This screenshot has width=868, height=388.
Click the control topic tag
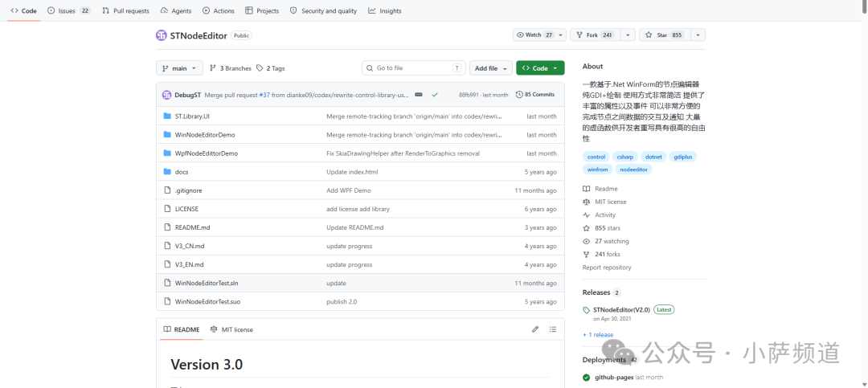tap(596, 157)
